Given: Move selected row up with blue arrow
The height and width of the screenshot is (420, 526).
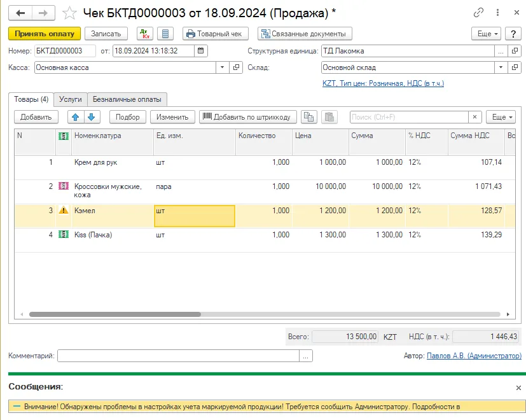Looking at the screenshot, I should pos(76,117).
